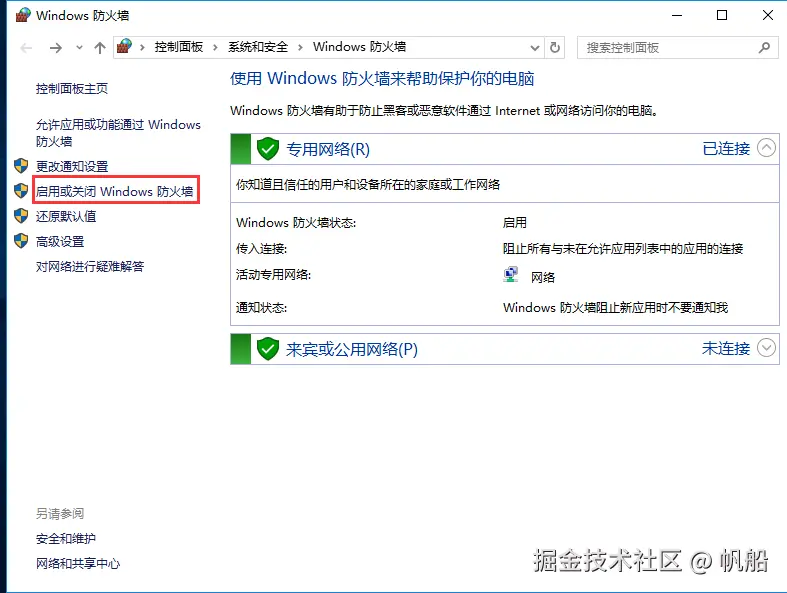Refresh the control panel page
The height and width of the screenshot is (593, 787).
point(555,48)
